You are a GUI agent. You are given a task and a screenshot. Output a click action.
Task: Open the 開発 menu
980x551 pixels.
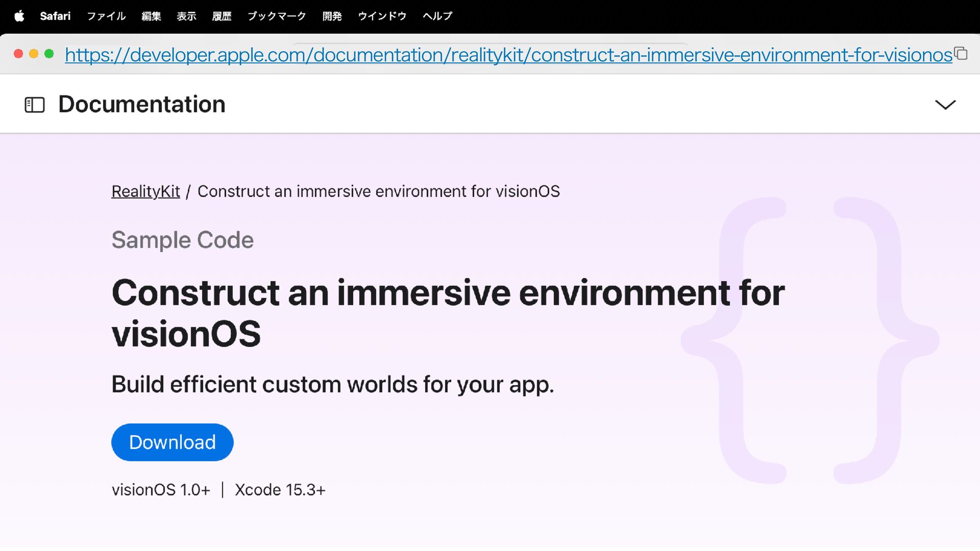pos(332,16)
